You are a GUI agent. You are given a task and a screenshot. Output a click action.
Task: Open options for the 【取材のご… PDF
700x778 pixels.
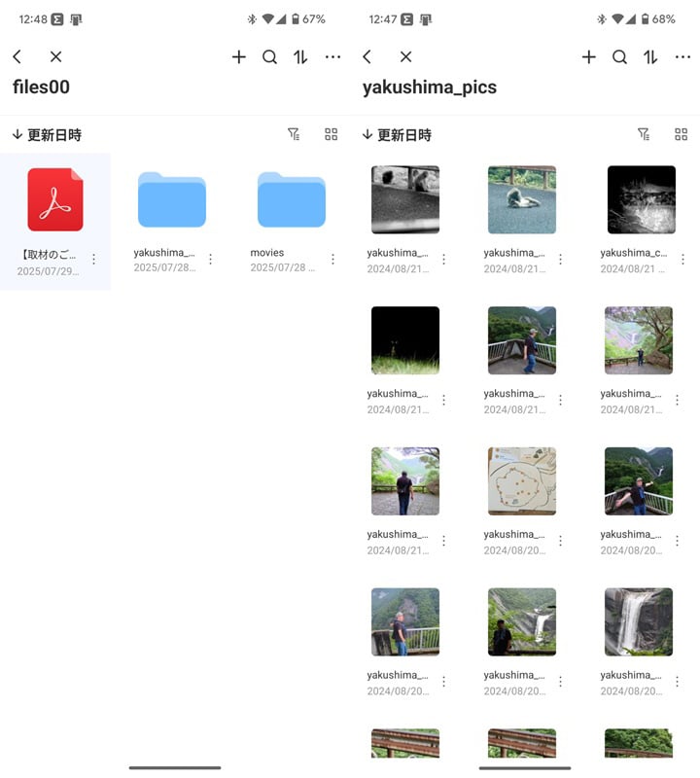93,259
